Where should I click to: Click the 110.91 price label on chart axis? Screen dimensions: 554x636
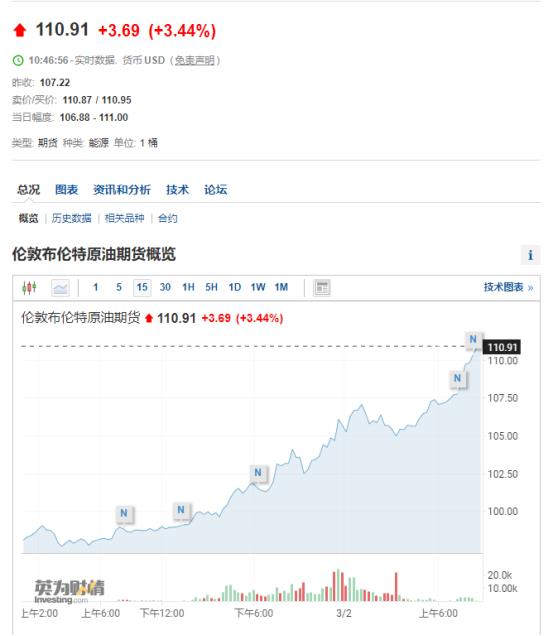(x=502, y=347)
